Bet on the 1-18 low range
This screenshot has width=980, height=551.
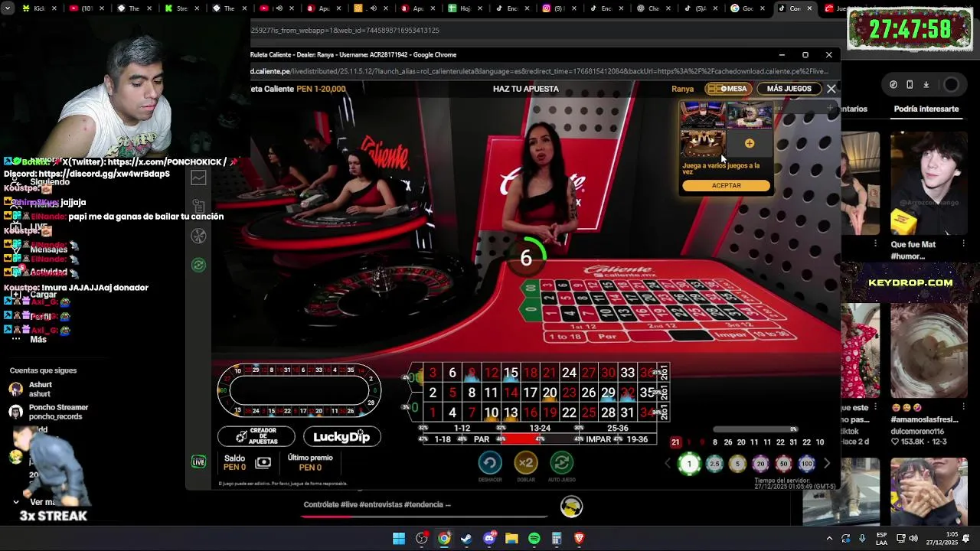[x=443, y=439]
